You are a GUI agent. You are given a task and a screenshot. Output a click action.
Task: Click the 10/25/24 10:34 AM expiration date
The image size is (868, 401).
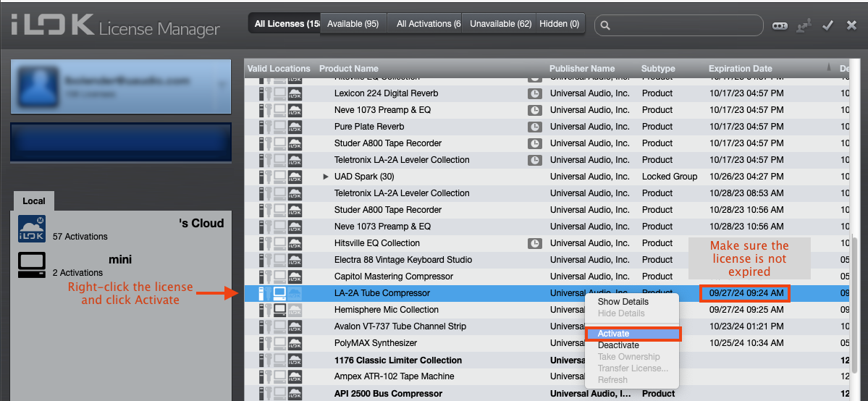[x=747, y=343]
